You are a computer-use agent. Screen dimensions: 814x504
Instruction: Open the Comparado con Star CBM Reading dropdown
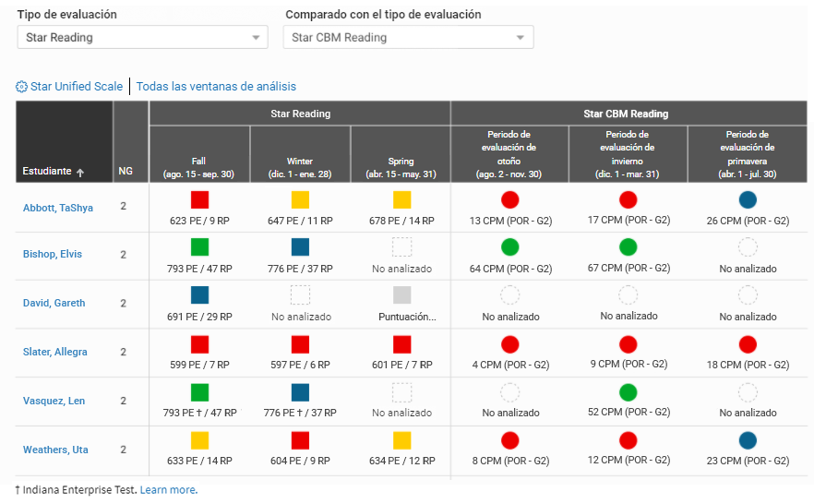click(x=408, y=37)
